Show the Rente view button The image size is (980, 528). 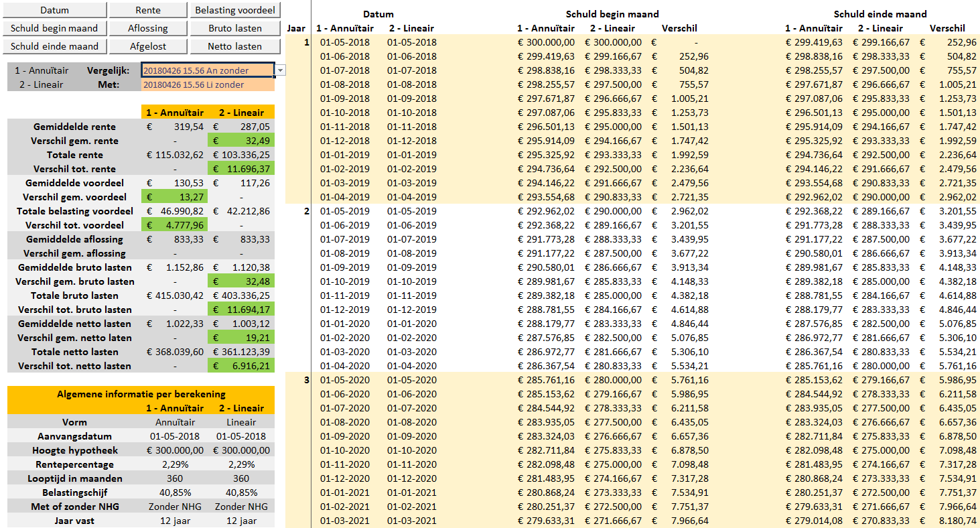tap(148, 10)
